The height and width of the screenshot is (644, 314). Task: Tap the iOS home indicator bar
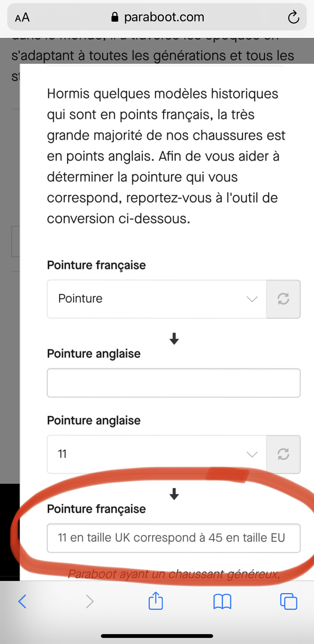(157, 636)
